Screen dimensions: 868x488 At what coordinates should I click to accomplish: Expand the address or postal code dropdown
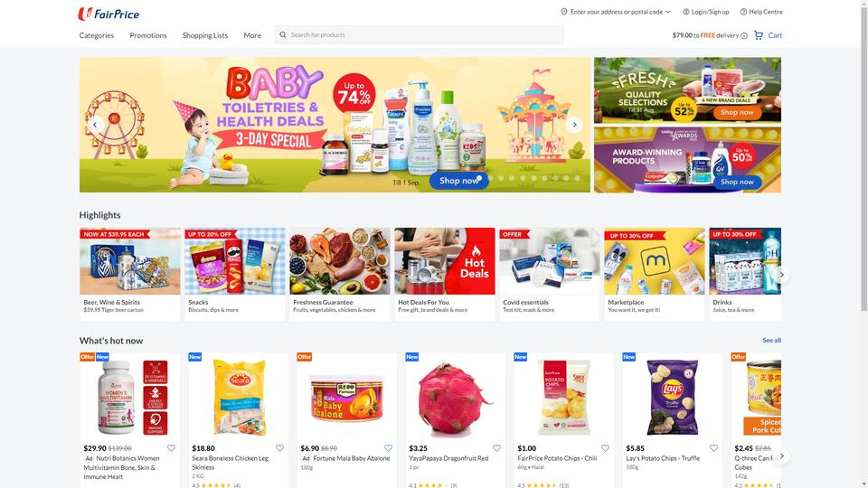(x=668, y=12)
